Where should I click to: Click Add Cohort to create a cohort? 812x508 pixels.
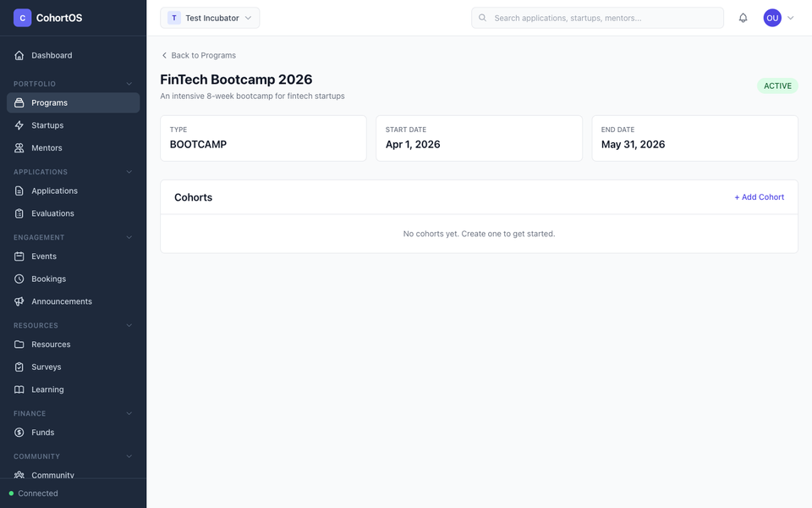click(760, 196)
